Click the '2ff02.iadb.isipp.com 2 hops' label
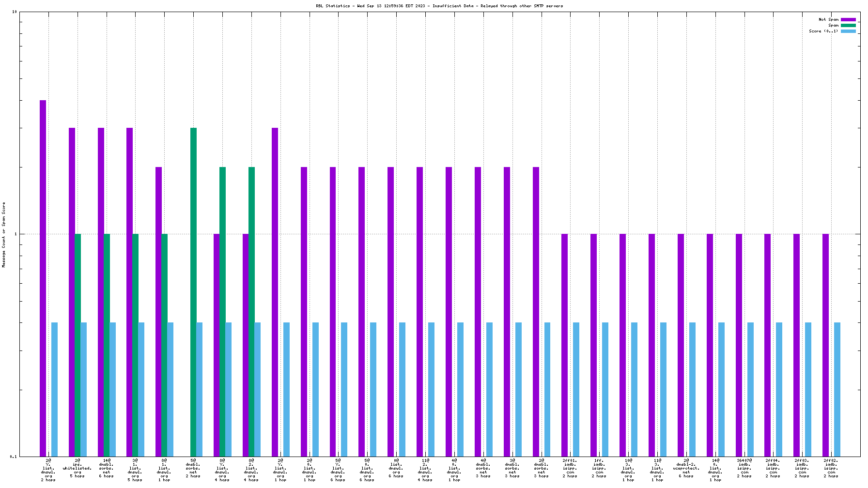Viewport: 868px width, 488px height. click(831, 468)
